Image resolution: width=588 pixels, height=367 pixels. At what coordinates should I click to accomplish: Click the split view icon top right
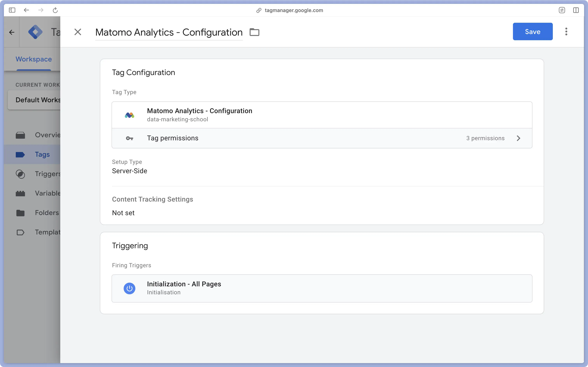[576, 10]
